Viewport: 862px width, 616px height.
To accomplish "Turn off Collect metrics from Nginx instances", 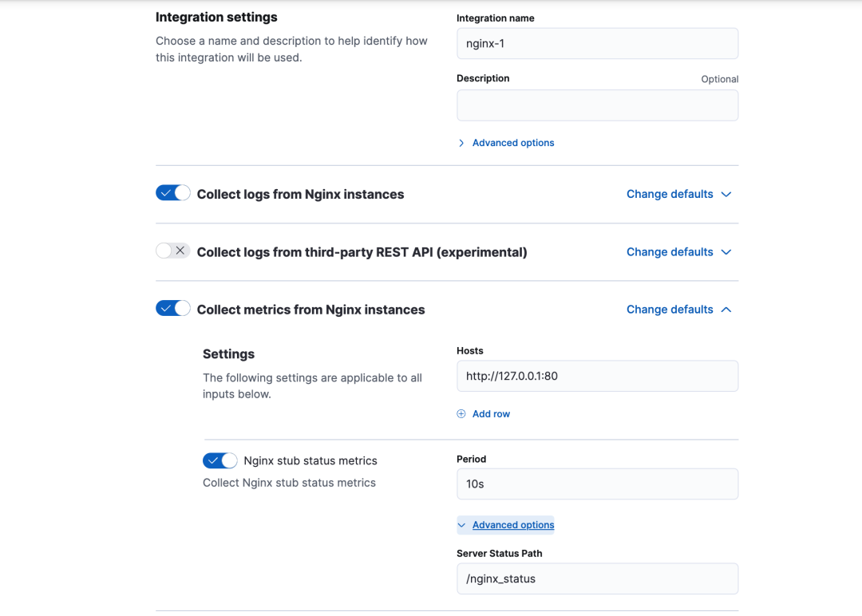I will pos(173,308).
